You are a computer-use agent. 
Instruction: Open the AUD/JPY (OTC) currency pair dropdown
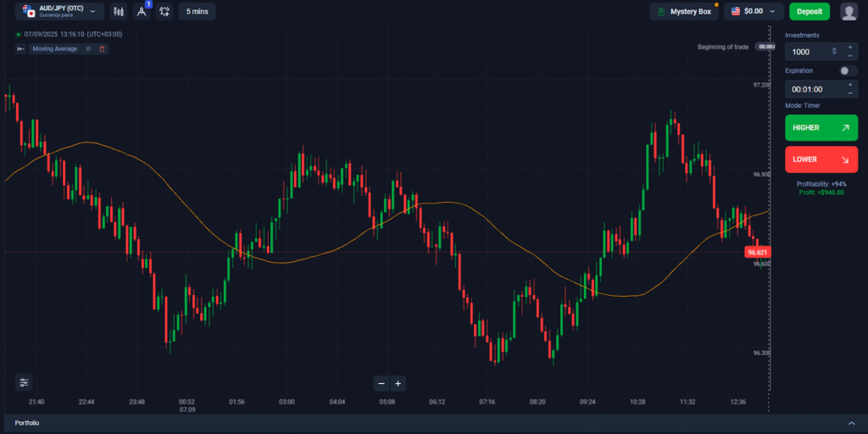click(x=59, y=12)
